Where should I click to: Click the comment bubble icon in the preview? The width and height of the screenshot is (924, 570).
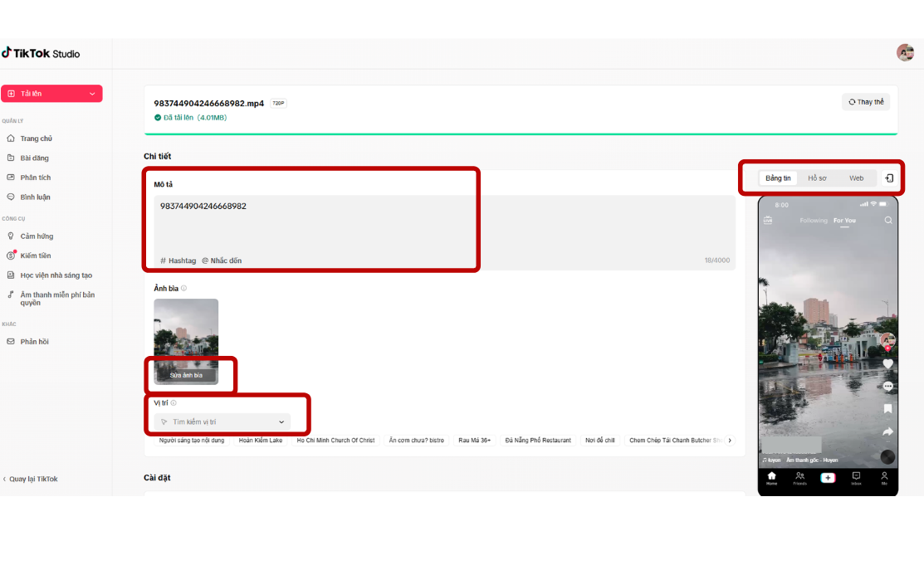(888, 387)
